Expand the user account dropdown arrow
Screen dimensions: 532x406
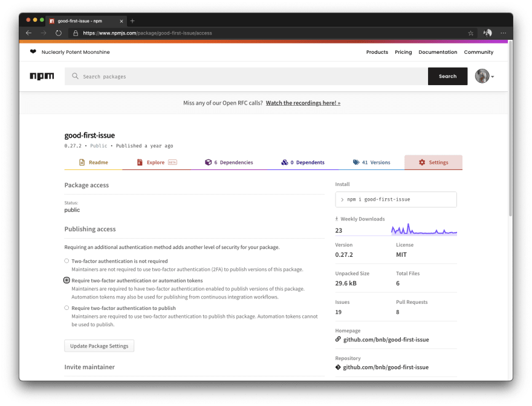tap(493, 77)
